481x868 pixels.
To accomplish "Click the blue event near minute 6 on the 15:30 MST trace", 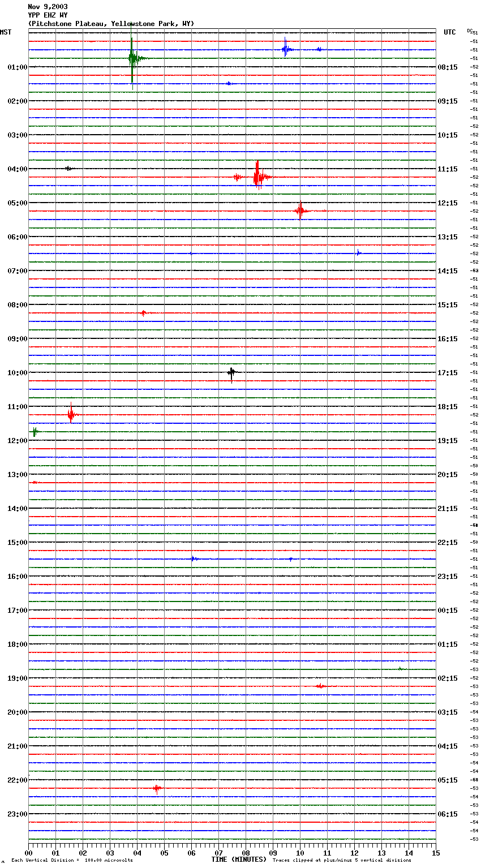I will [x=194, y=558].
